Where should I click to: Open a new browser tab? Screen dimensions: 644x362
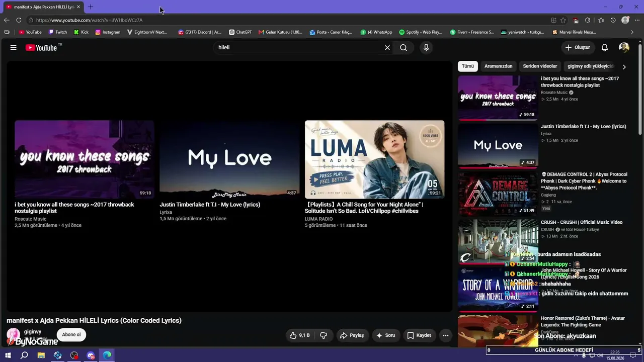(91, 7)
